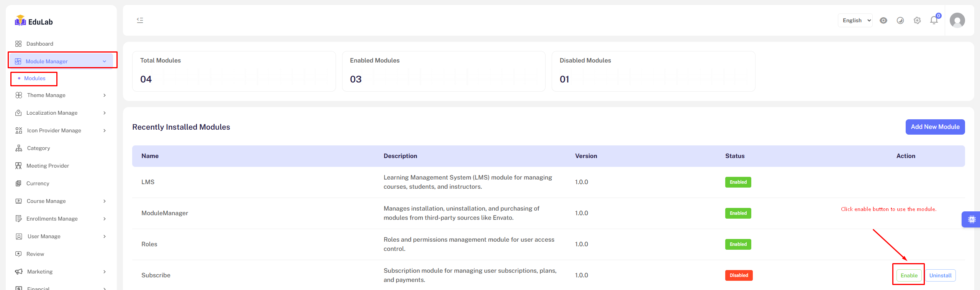Open notifications bell icon

934,21
